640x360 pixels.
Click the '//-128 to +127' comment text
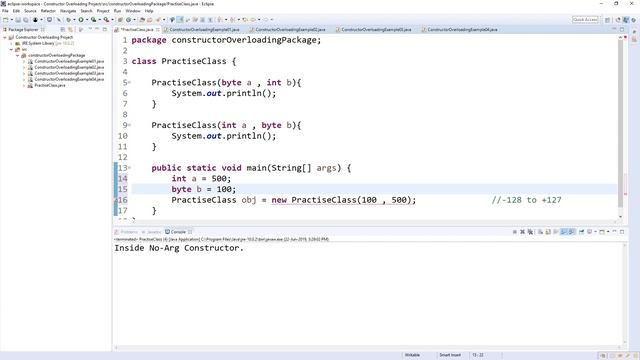[527, 200]
